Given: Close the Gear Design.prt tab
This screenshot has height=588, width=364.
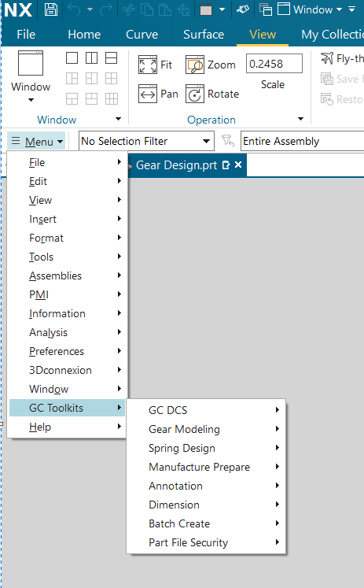Looking at the screenshot, I should click(x=238, y=165).
